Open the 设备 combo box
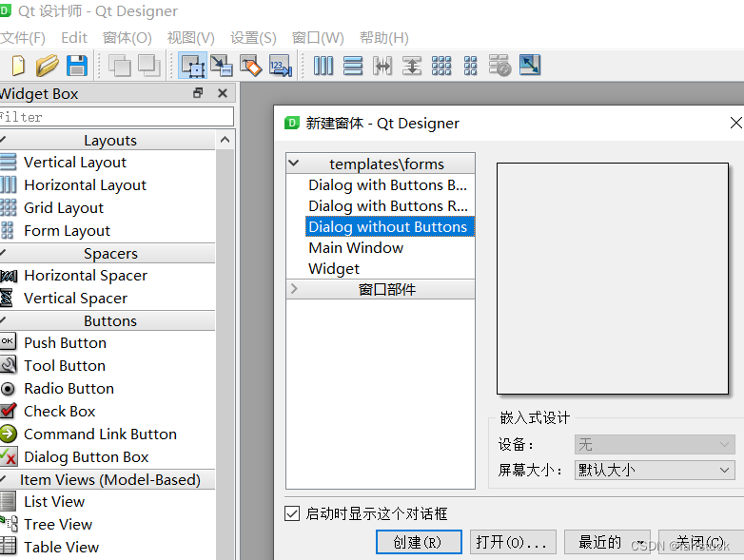744x560 pixels. (655, 444)
